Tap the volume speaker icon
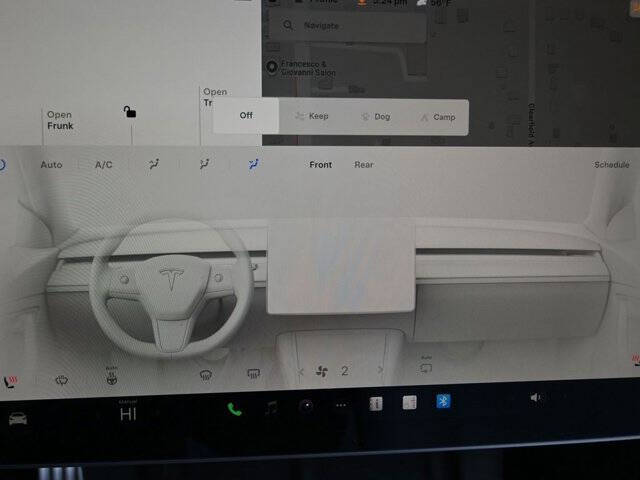The image size is (640, 480). click(536, 397)
